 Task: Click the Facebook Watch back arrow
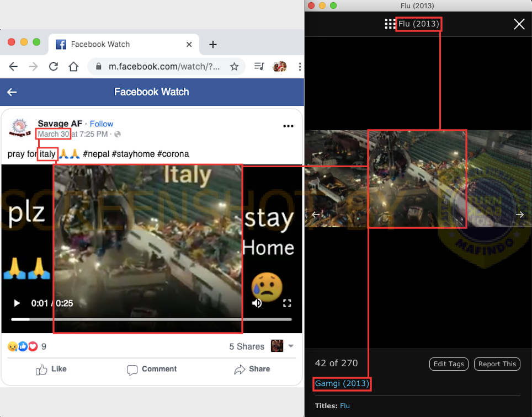point(12,92)
